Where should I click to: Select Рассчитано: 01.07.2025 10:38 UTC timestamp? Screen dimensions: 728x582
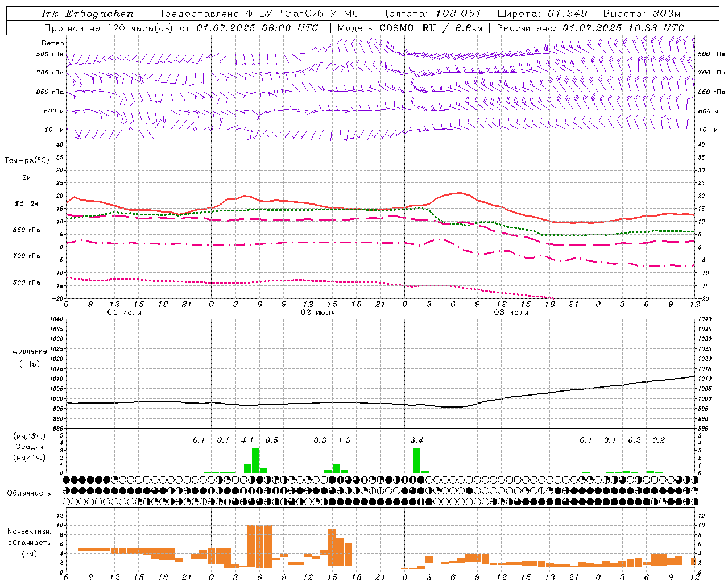pos(590,28)
